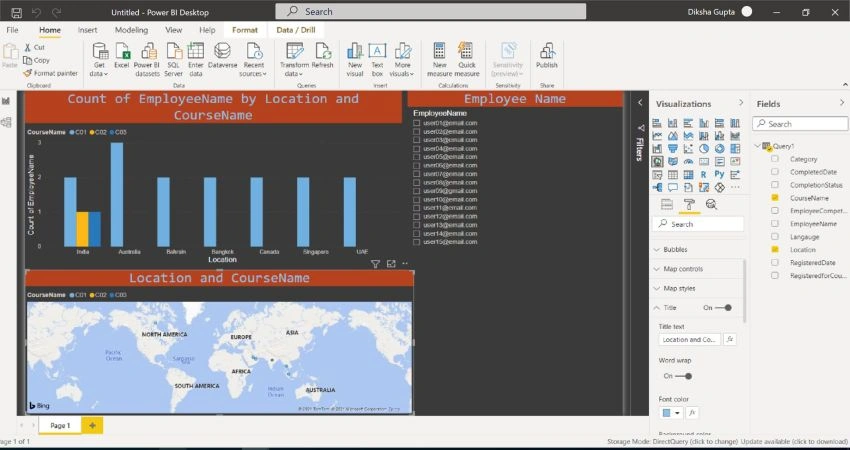This screenshot has height=450, width=850.
Task: Open the Format ribbon tab
Action: [245, 30]
